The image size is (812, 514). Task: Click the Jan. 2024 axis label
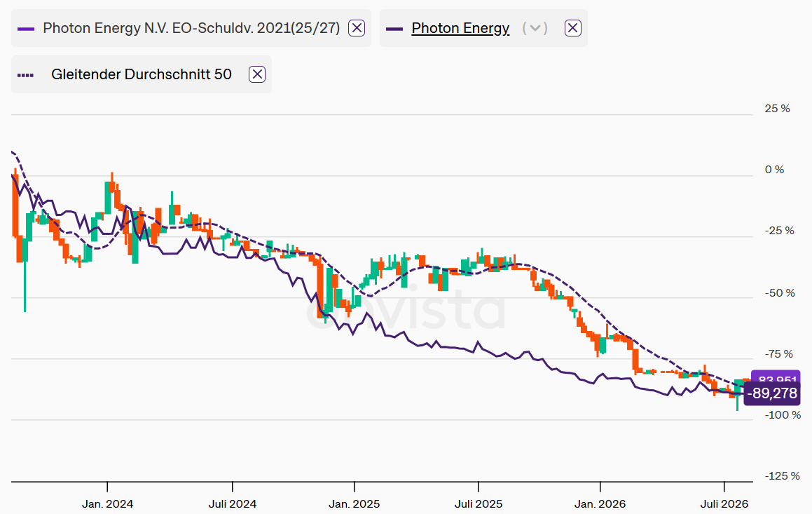pyautogui.click(x=108, y=503)
